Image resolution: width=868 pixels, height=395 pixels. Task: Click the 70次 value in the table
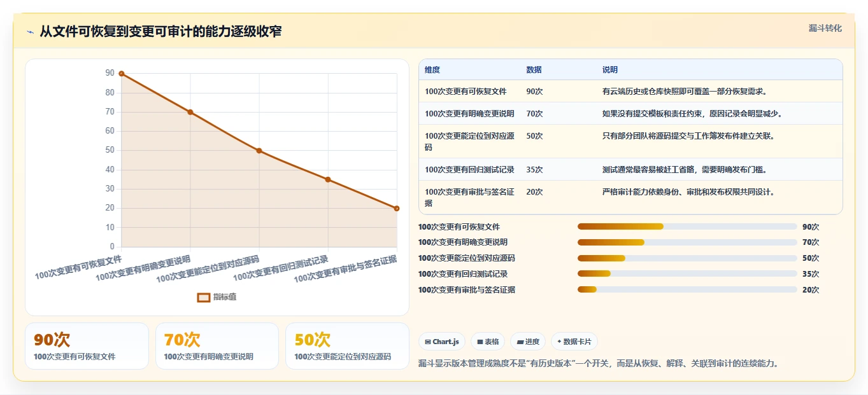(x=534, y=114)
